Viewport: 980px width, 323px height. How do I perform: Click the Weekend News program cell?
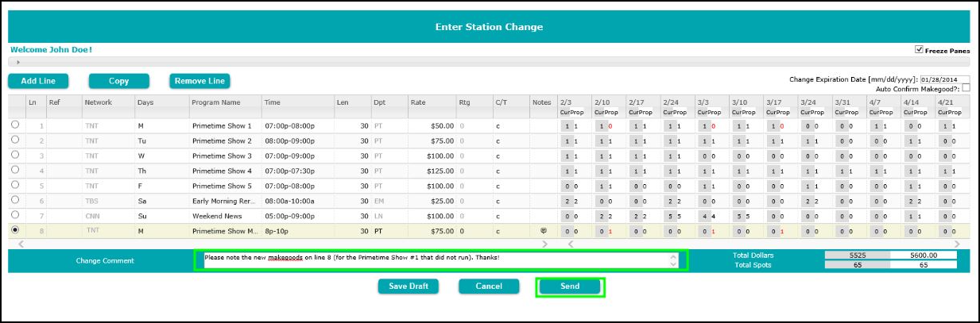tap(225, 216)
